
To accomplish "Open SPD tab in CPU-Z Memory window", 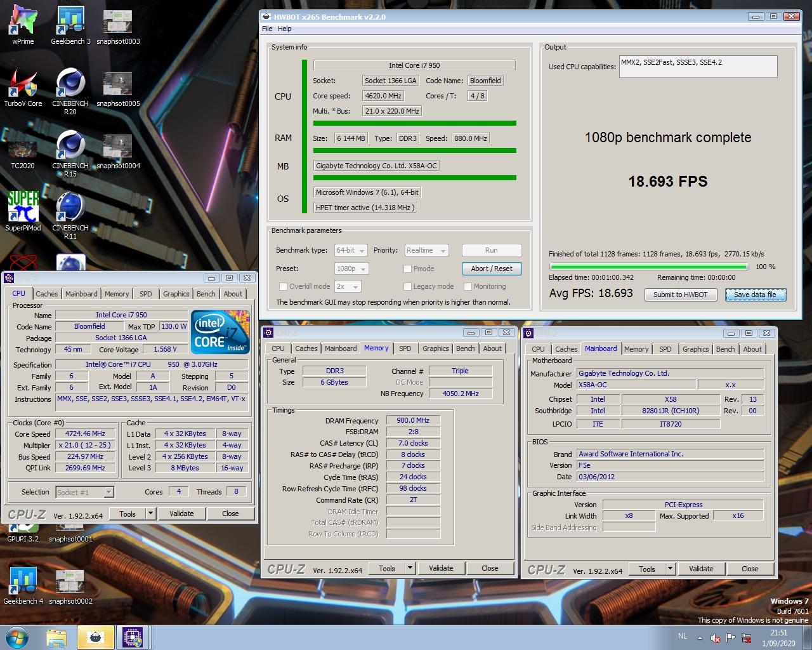I will pos(405,348).
